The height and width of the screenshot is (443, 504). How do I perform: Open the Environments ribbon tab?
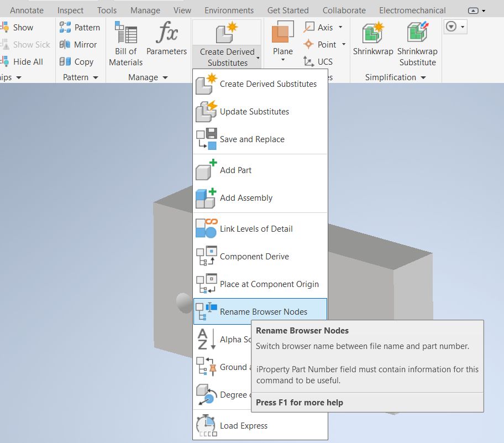(229, 10)
